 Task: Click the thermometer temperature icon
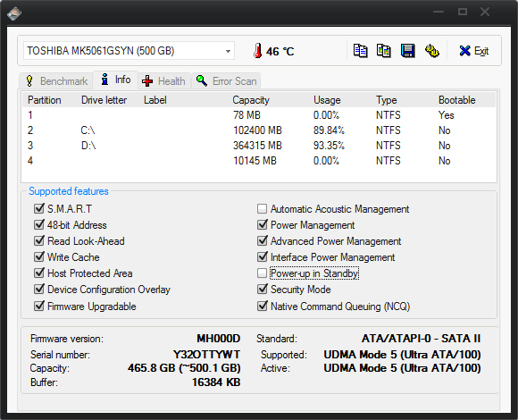click(258, 51)
